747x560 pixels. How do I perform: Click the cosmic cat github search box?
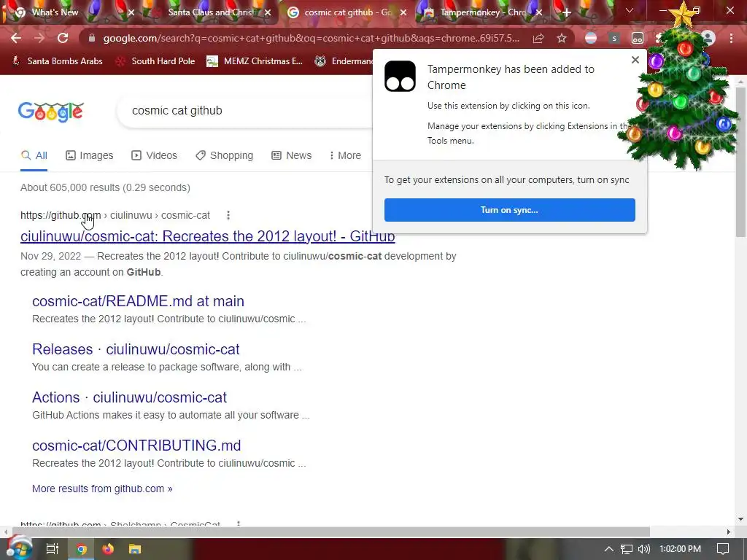point(245,111)
